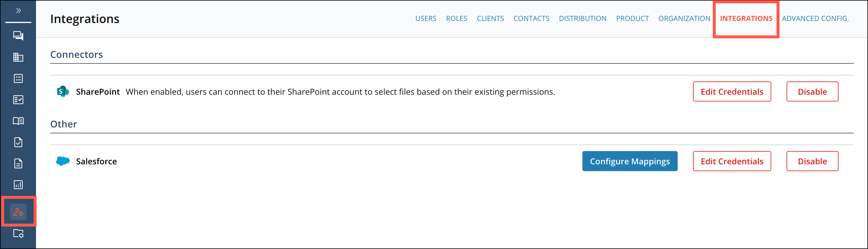Open the checklist tasks sidebar icon
Viewport: 868px width, 249px height.
click(x=18, y=100)
